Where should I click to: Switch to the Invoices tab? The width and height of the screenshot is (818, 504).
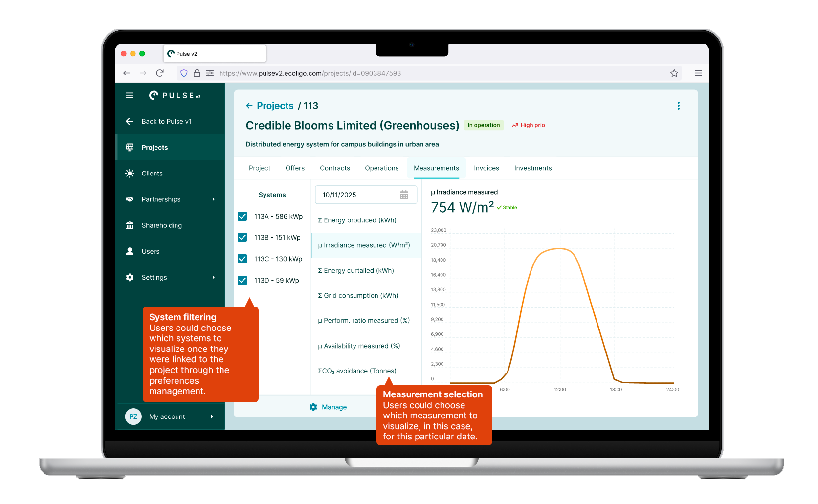[486, 168]
